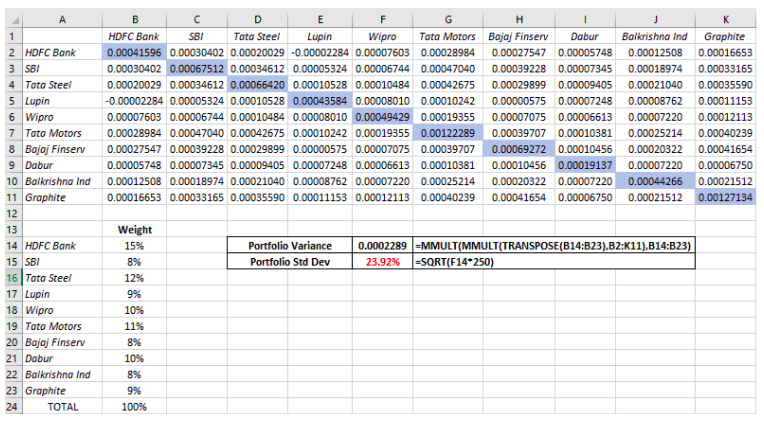Select row 16 header with green marker
The height and width of the screenshot is (421, 764).
[14, 278]
